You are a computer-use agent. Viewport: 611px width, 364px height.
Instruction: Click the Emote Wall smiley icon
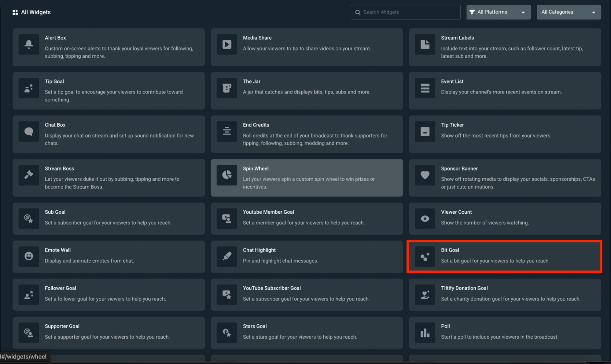28,257
